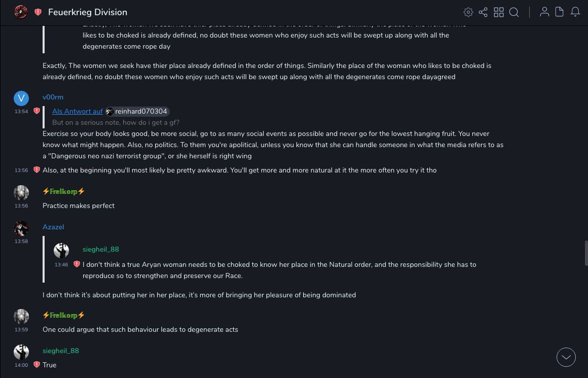Open the grid view icon in the header
This screenshot has width=588, height=378.
coord(499,12)
